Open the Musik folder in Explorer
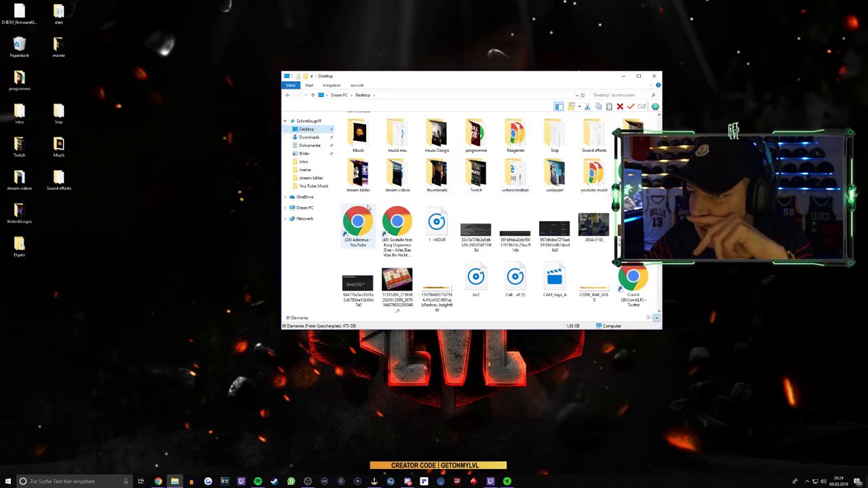The width and height of the screenshot is (868, 488). click(x=358, y=135)
